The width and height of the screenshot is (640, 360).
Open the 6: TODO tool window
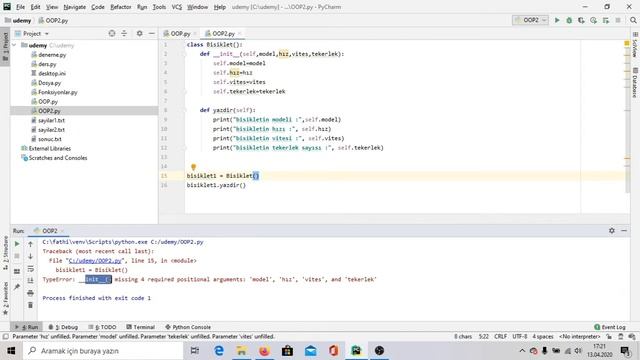coord(102,327)
